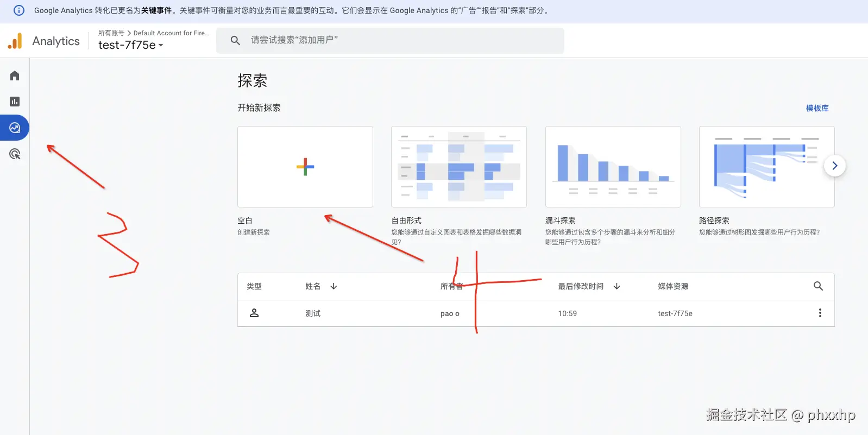Click the Google Analytics logo

pyautogui.click(x=15, y=41)
